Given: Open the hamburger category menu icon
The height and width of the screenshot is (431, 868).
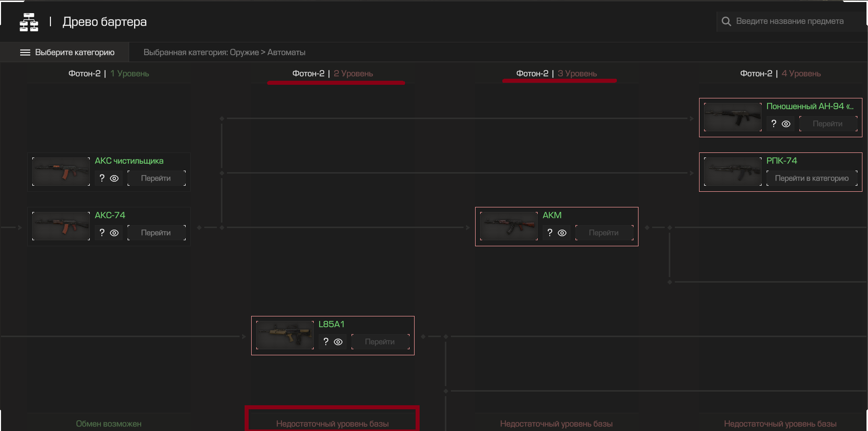Looking at the screenshot, I should 25,52.
